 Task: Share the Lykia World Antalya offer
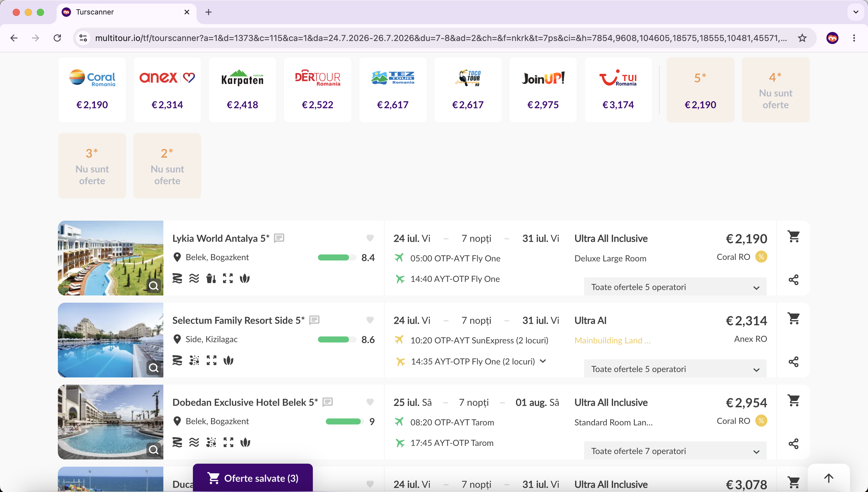point(793,280)
